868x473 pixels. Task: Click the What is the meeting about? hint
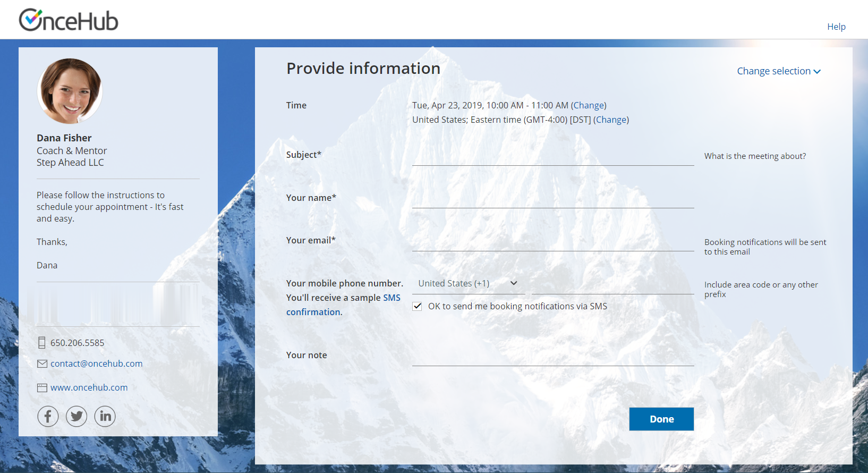pos(755,156)
